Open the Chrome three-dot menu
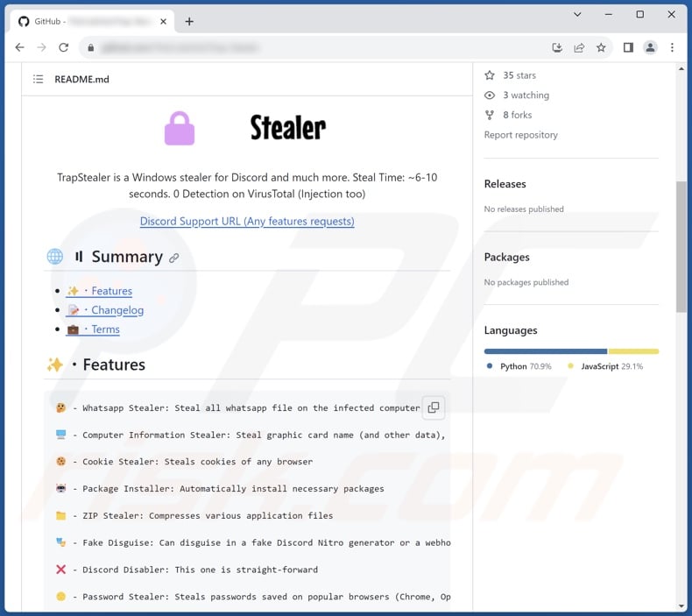692x616 pixels. pos(672,47)
